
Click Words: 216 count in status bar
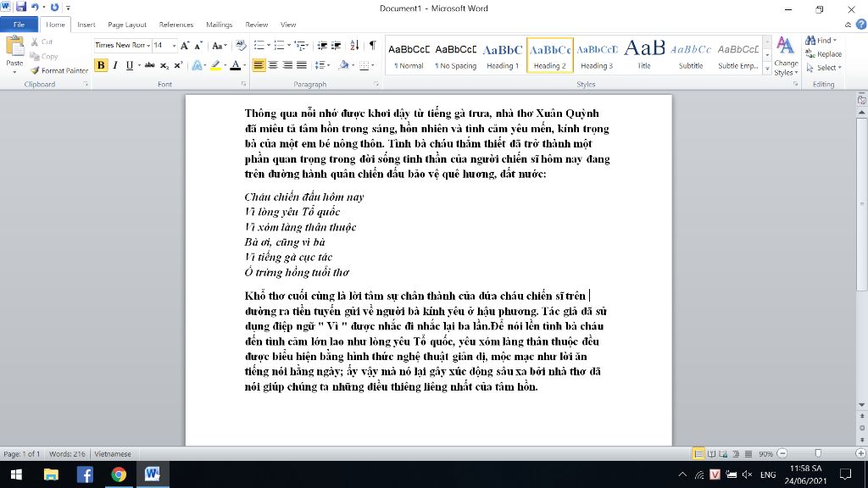click(67, 454)
